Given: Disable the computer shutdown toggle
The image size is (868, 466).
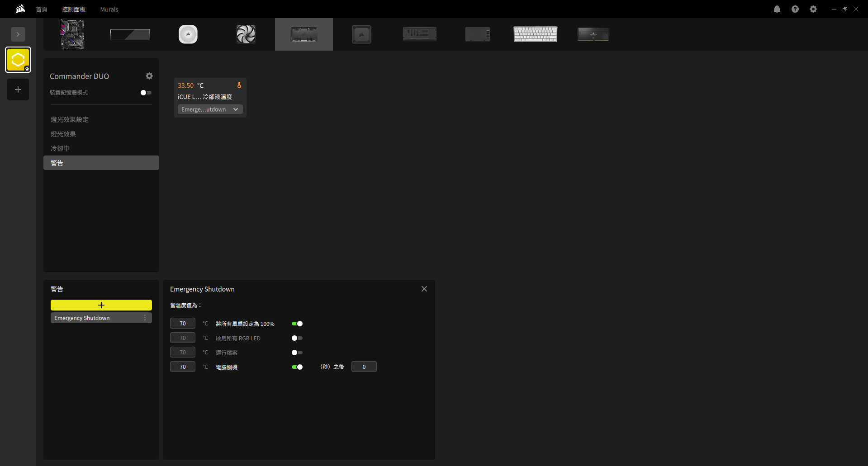Looking at the screenshot, I should pyautogui.click(x=297, y=367).
